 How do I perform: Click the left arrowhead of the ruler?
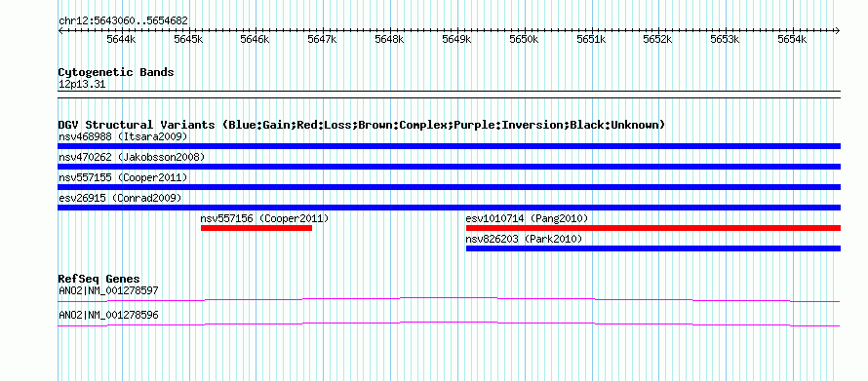point(60,31)
